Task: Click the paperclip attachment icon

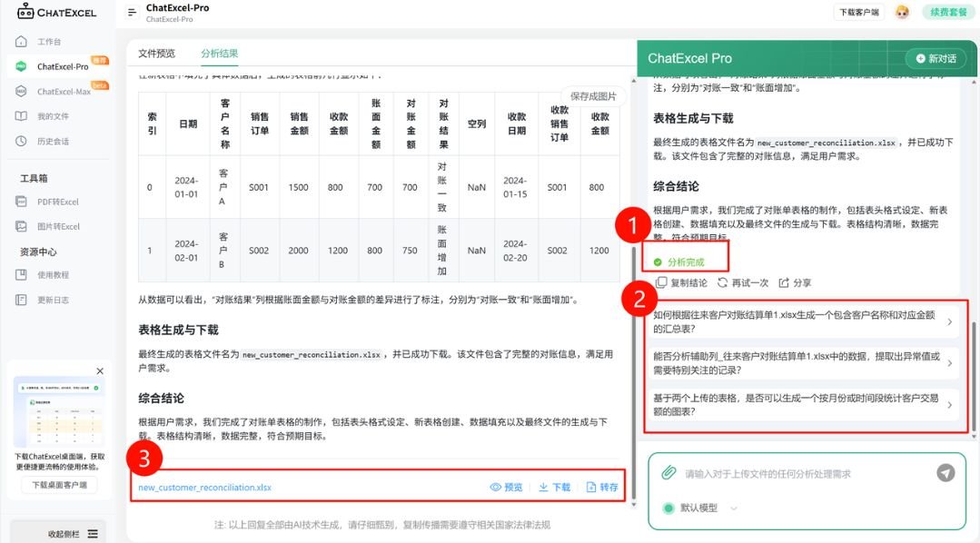Action: pos(668,473)
